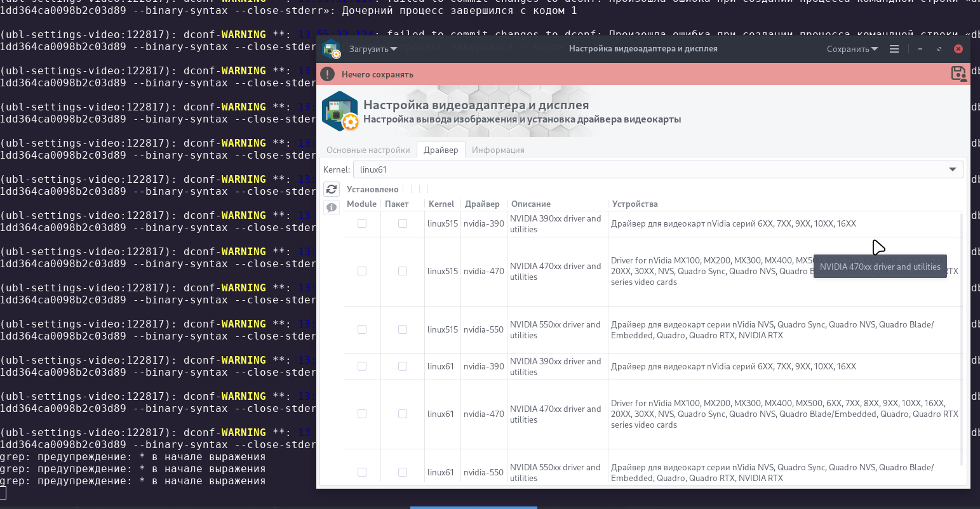Select the Драйвер tab
The width and height of the screenshot is (980, 509).
(441, 150)
